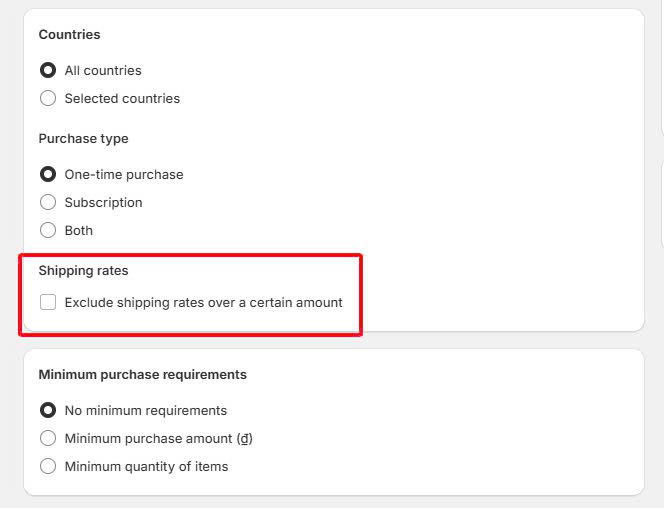The image size is (664, 508).
Task: Choose the Selected countries radio button
Action: tap(48, 98)
